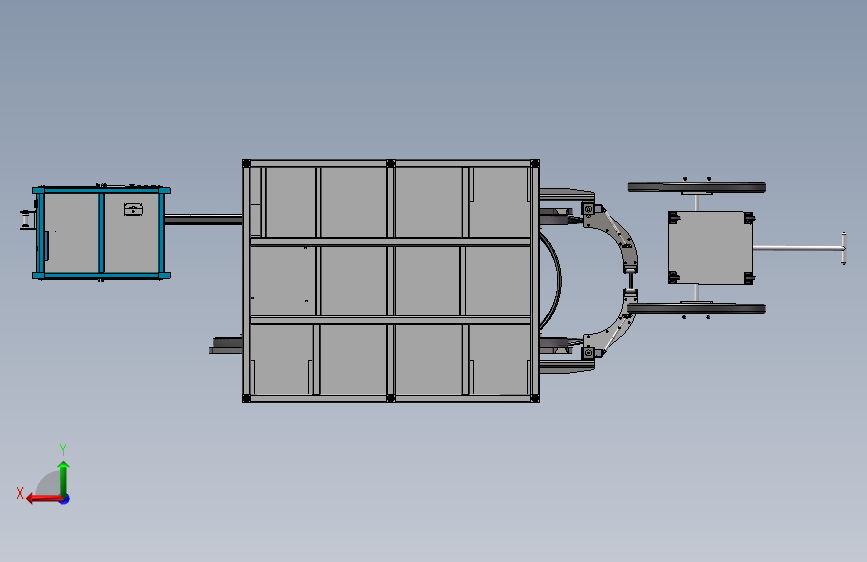
Task: Click the blue Z axis dot of the triad
Action: 65,499
